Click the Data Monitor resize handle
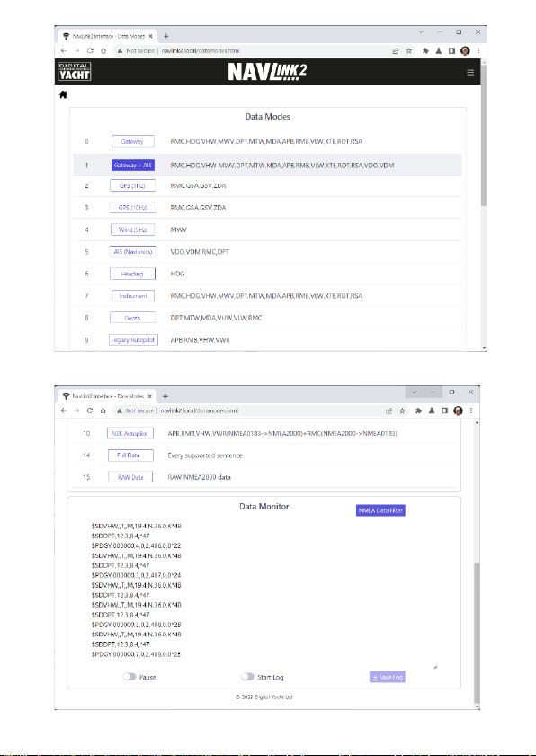 (x=435, y=667)
